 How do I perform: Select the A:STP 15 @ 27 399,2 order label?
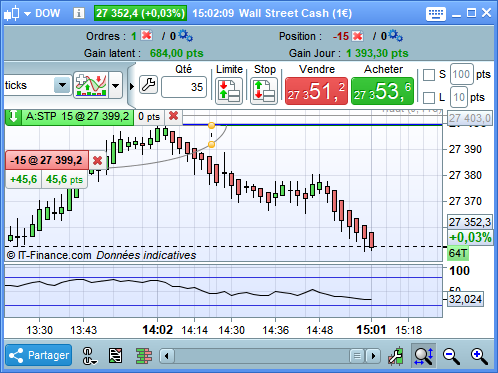(x=77, y=117)
